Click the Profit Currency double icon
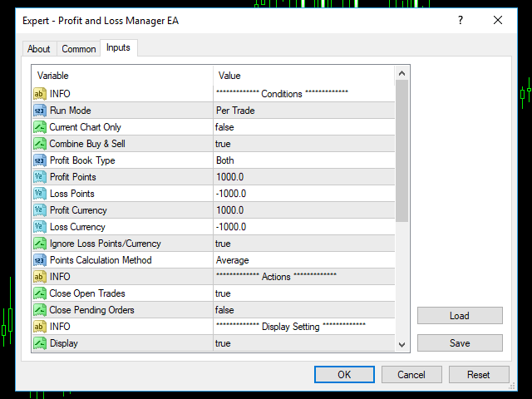Viewport: 532px width, 399px height. (40, 210)
